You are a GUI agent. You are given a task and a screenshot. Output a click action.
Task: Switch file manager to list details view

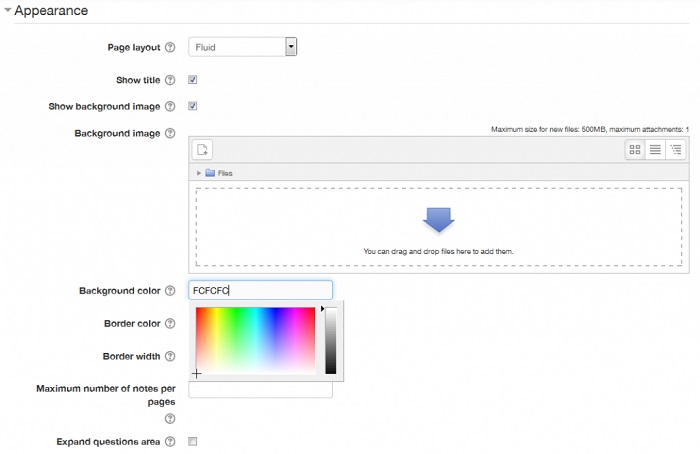pyautogui.click(x=655, y=150)
